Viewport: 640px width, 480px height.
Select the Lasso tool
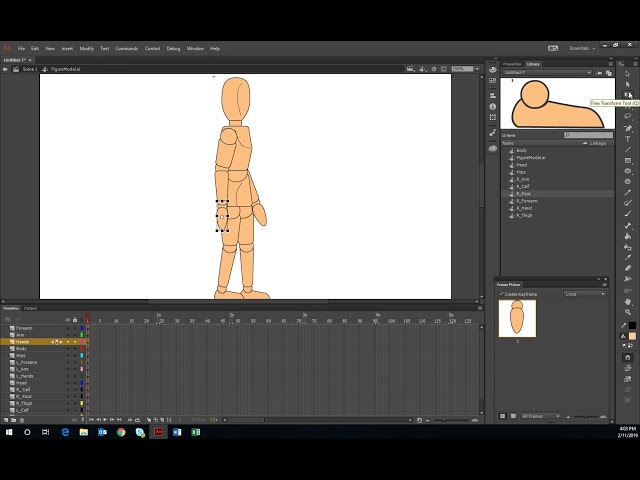point(627,116)
